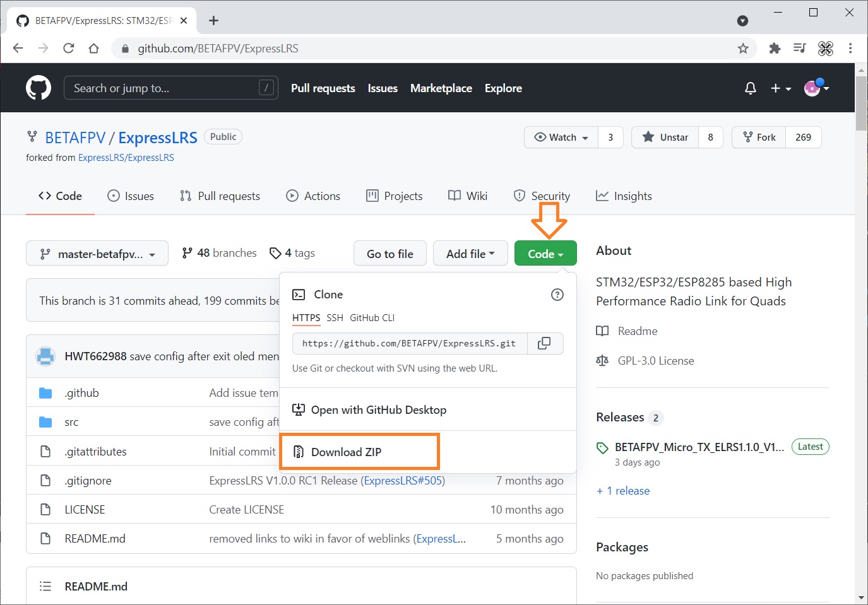Select the SSH clone option
Viewport: 868px width, 605px height.
[335, 318]
